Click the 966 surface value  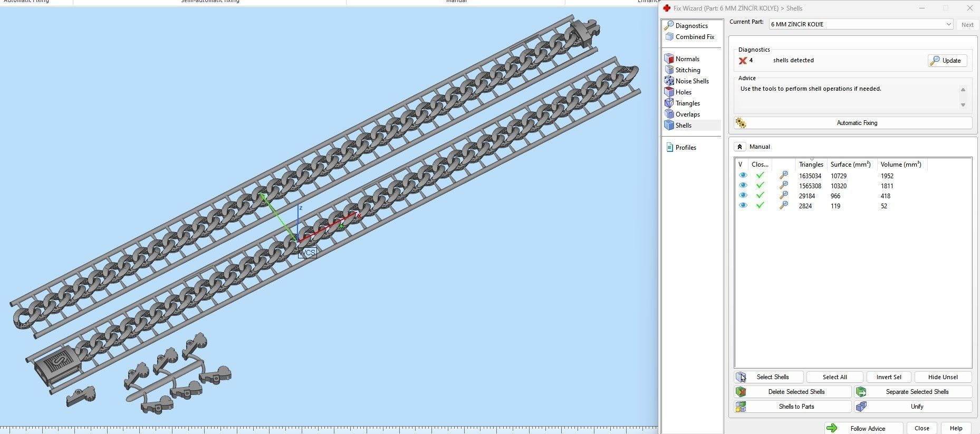[x=835, y=196]
